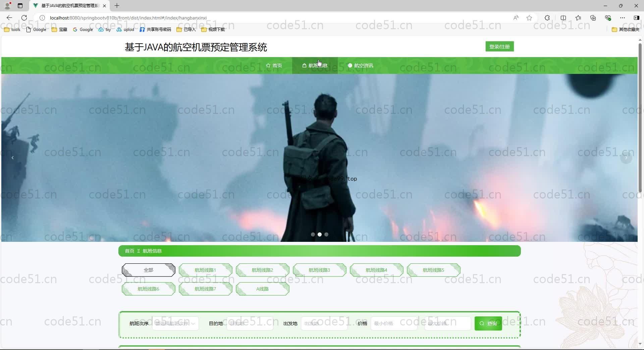Go back using browser back arrow
The width and height of the screenshot is (644, 350).
click(x=9, y=18)
